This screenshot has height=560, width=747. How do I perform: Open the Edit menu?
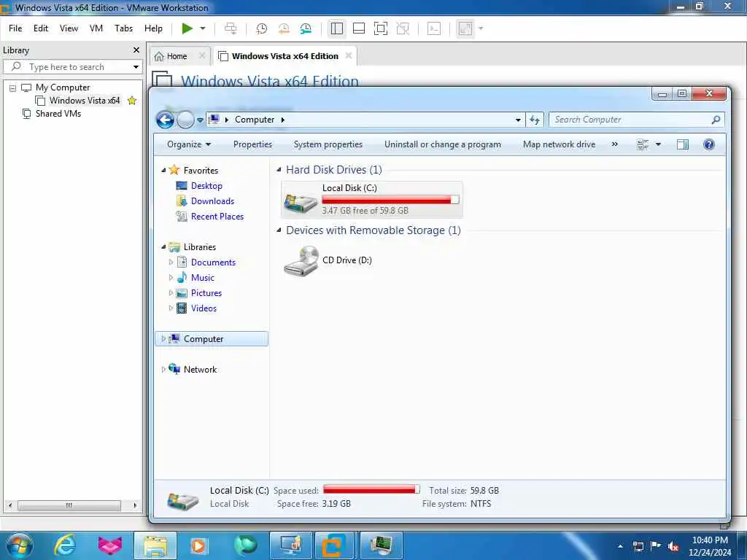pos(41,28)
